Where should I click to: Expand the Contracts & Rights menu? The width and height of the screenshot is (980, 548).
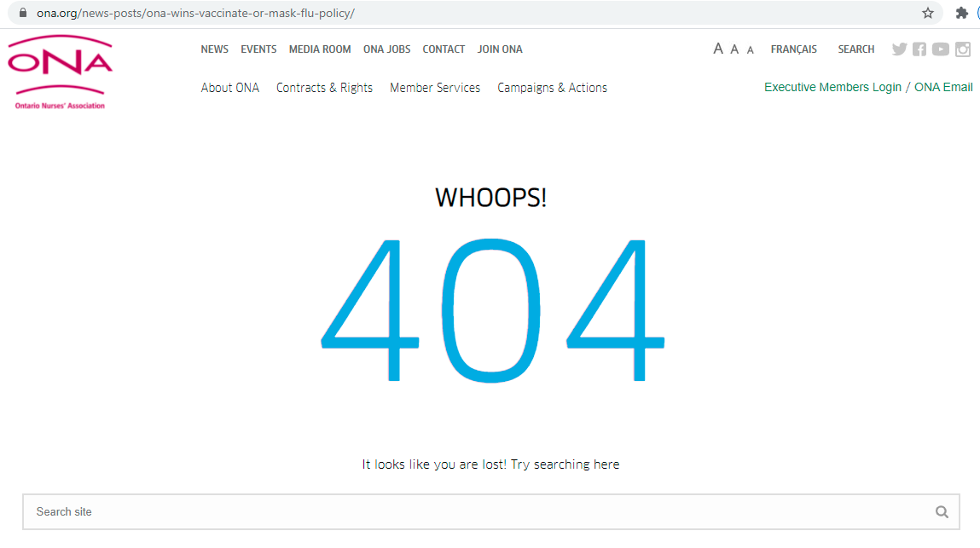324,88
